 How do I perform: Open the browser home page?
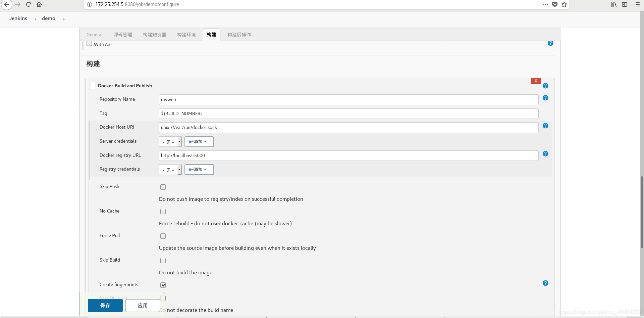tap(39, 4)
